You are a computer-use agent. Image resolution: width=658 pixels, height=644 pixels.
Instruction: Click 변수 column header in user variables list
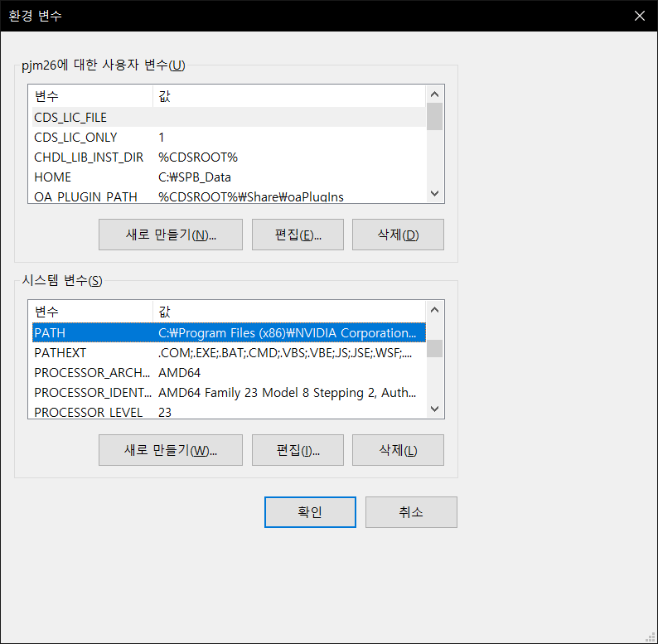pos(92,96)
